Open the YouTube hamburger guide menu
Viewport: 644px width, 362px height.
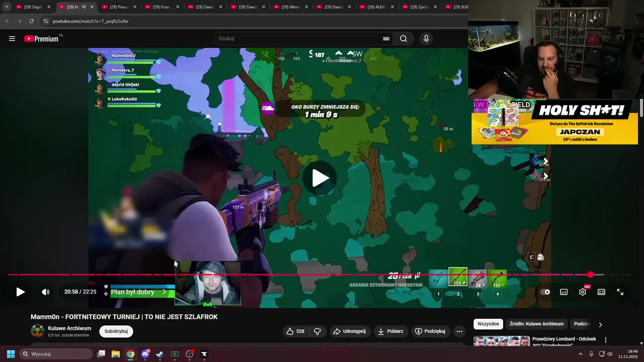tap(12, 39)
